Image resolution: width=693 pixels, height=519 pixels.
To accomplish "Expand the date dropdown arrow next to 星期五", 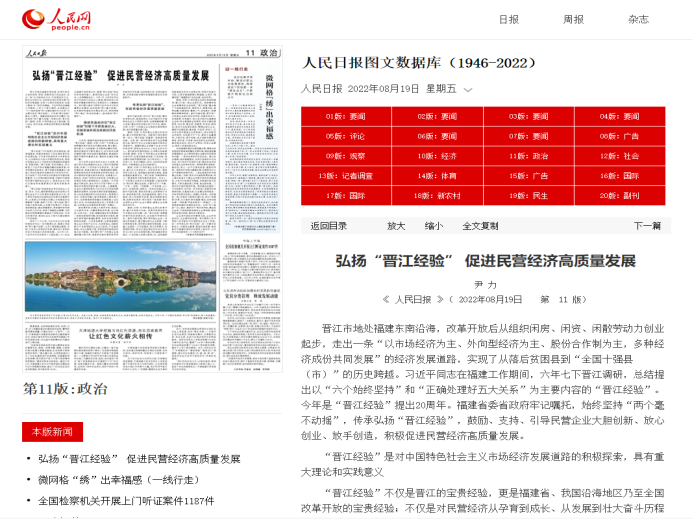I will click(x=468, y=90).
